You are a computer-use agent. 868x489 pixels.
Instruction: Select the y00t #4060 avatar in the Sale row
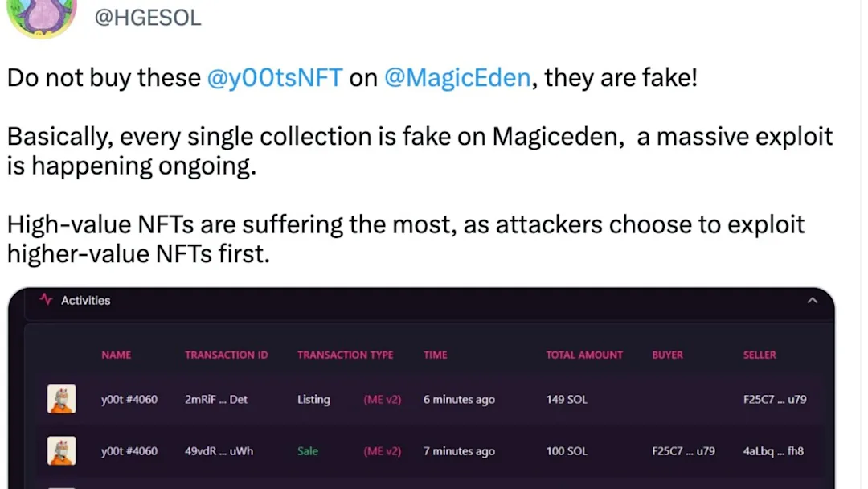tap(62, 451)
